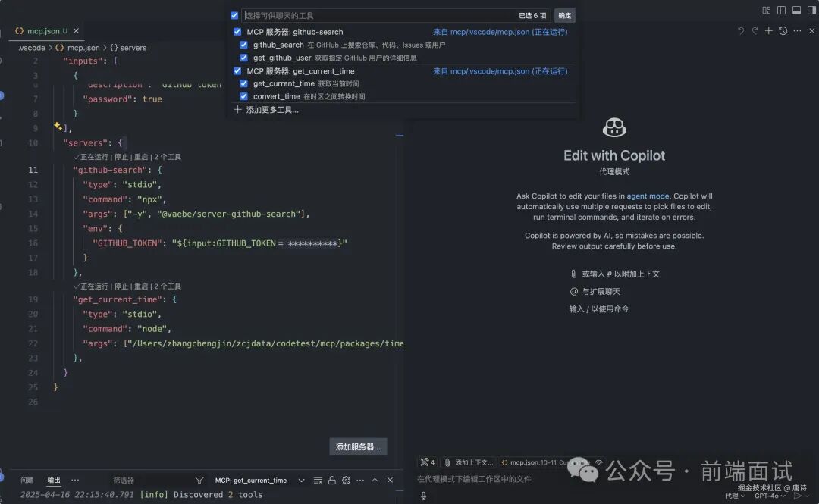Open output settings gear icon
This screenshot has height=504, width=819.
[346, 480]
